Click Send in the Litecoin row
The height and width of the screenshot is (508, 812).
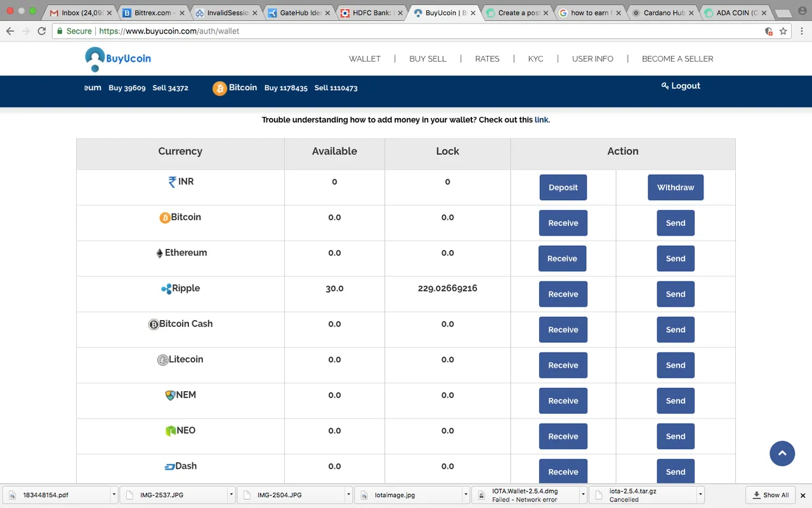tap(676, 365)
